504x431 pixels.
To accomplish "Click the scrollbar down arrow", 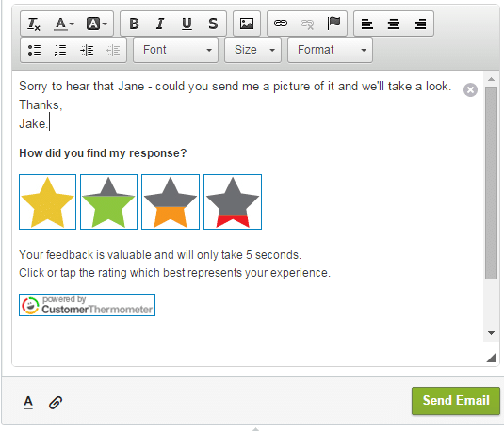I will [x=491, y=333].
